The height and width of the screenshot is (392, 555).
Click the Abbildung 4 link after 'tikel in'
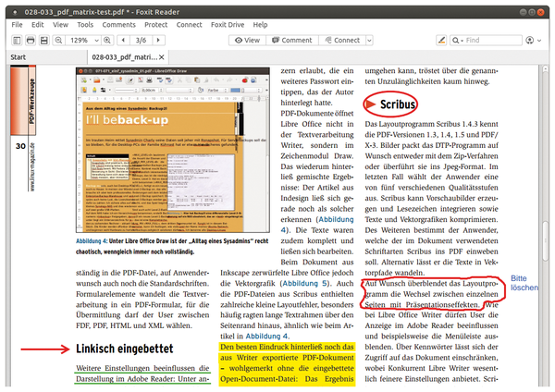pos(266,337)
